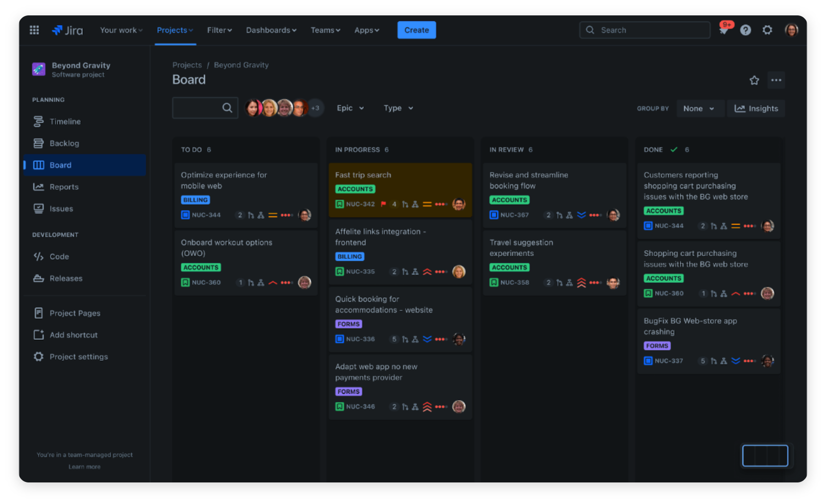Open issue key NUC-367
Screen dimensions: 826x504
pos(515,215)
